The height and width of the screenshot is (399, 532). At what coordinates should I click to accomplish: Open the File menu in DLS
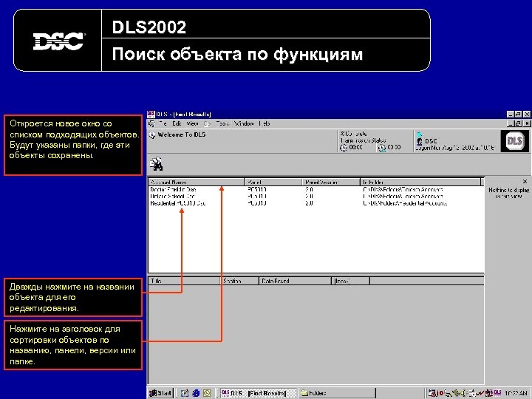(163, 124)
